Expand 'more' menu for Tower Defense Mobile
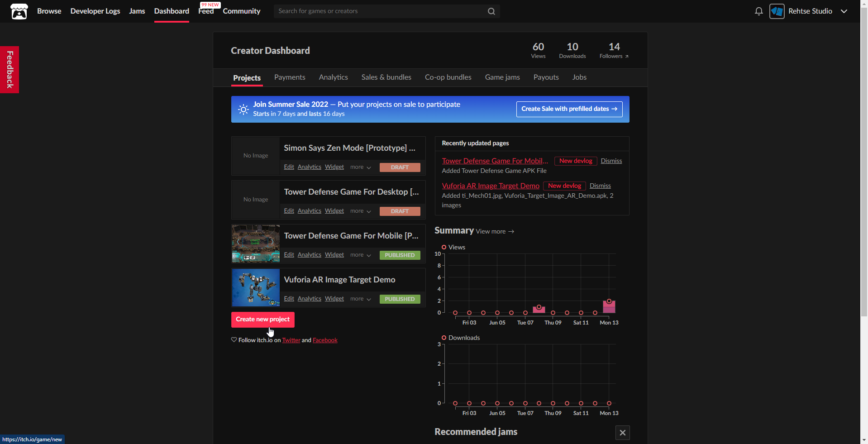868x444 pixels. pyautogui.click(x=361, y=255)
